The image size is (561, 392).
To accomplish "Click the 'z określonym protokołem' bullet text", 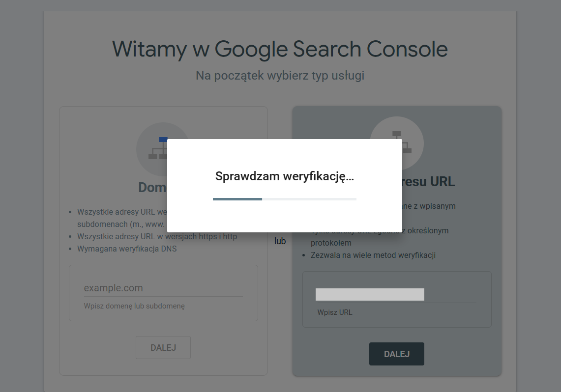I will [x=380, y=237].
